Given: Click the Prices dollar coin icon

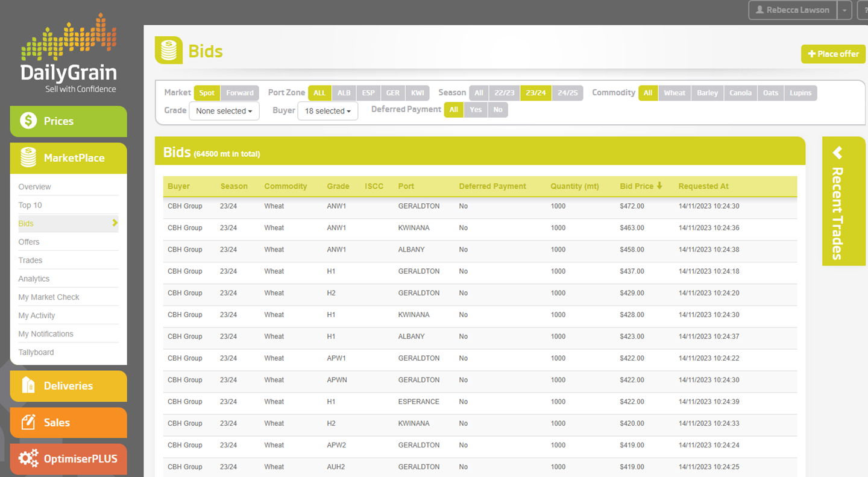Looking at the screenshot, I should coord(28,121).
